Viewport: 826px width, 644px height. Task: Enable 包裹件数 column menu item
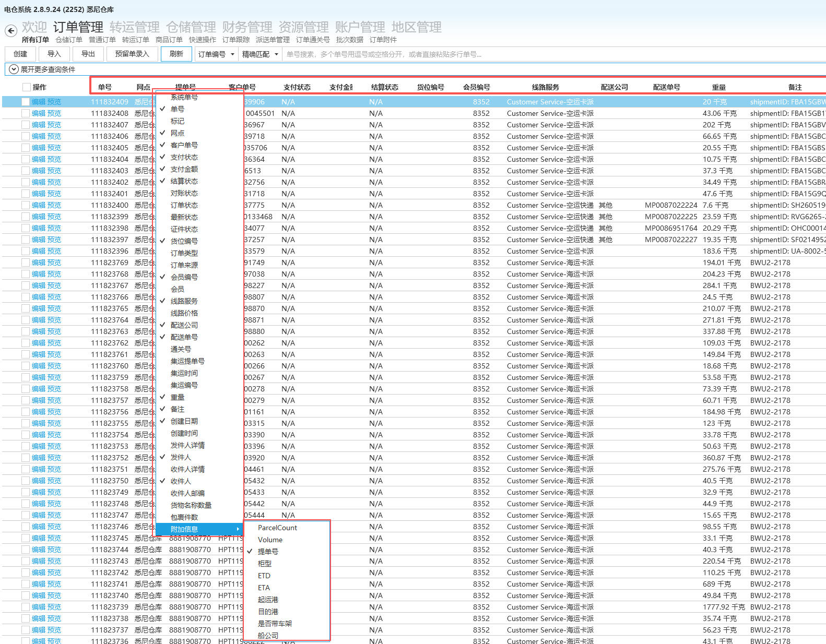[200, 517]
